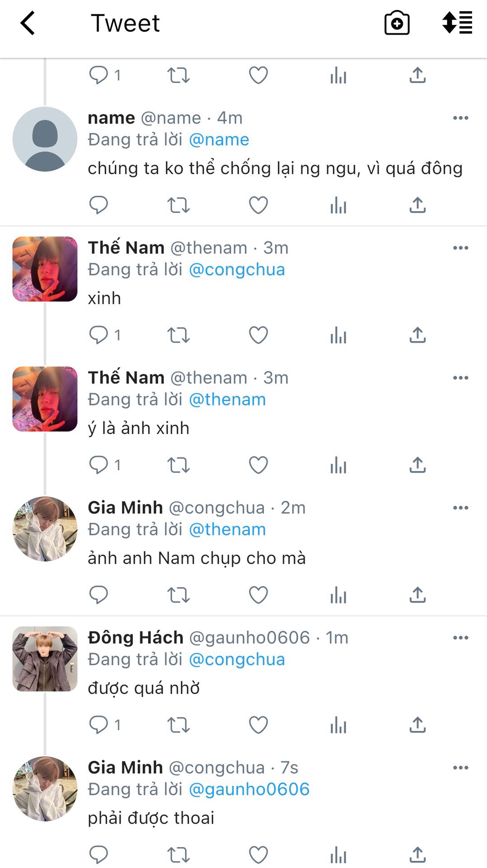Like the tweet "chúng ta ko thể chống lại ng ngu"
Screen dimensions: 487x868
point(258,205)
